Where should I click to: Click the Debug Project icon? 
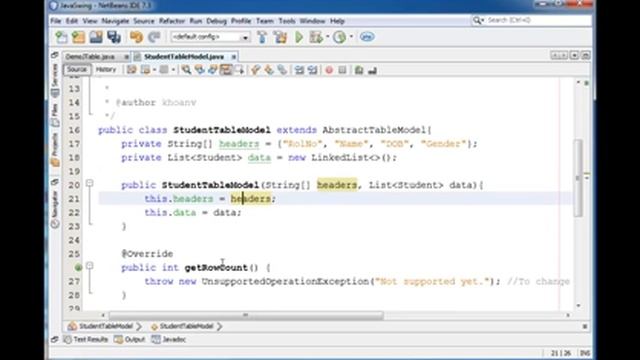click(316, 37)
